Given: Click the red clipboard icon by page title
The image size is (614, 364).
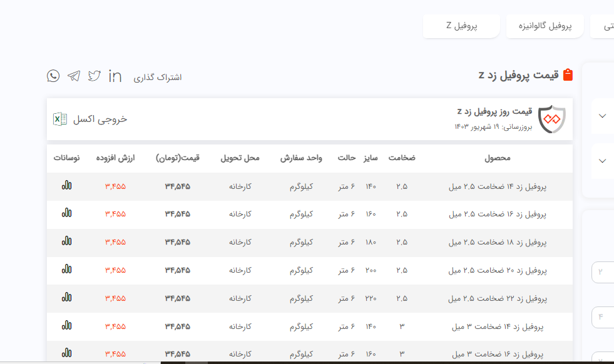Looking at the screenshot, I should pos(568,75).
